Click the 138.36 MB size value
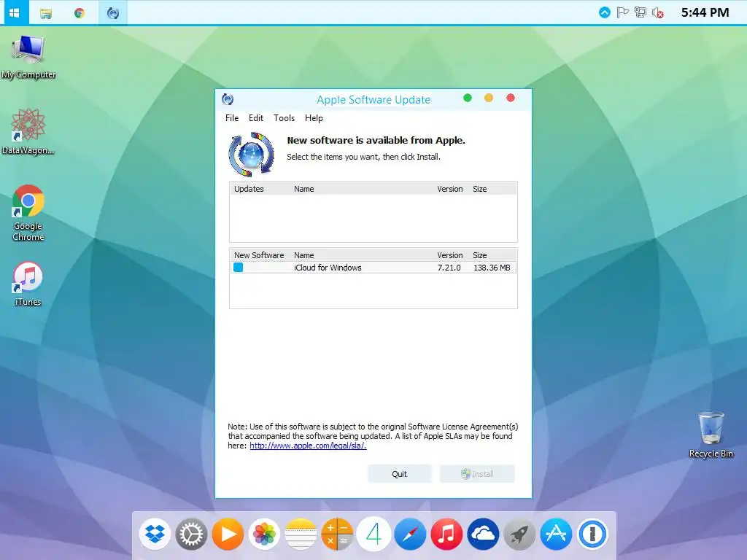Image resolution: width=747 pixels, height=560 pixels. pos(492,268)
